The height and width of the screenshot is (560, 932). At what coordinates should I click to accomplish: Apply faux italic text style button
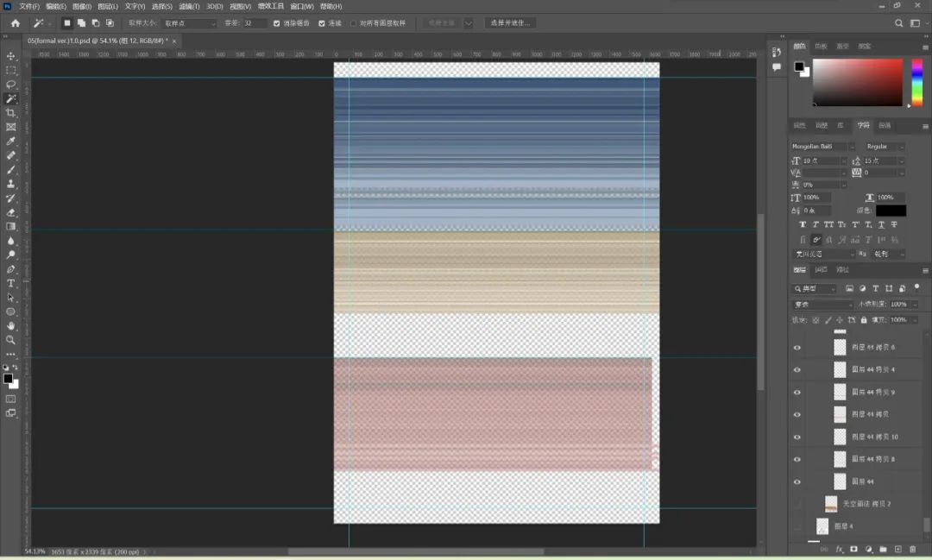(x=815, y=224)
